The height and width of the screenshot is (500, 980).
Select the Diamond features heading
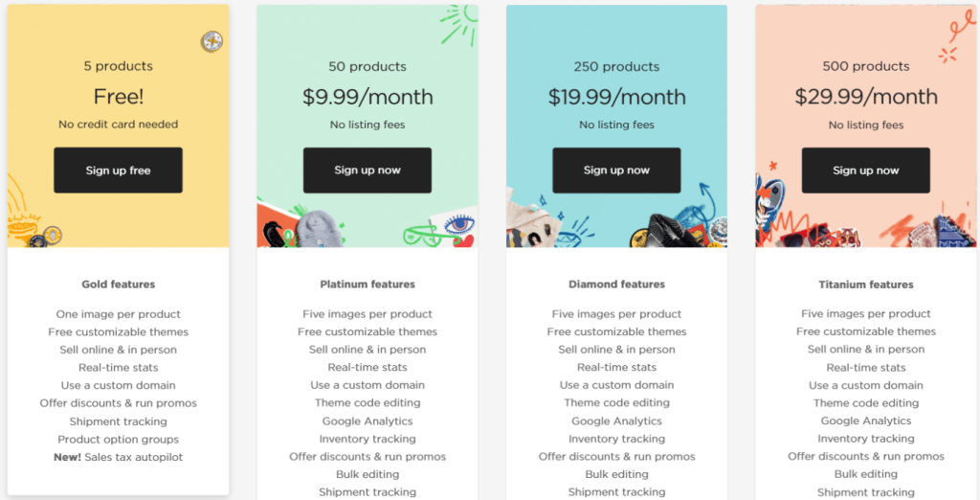click(616, 284)
